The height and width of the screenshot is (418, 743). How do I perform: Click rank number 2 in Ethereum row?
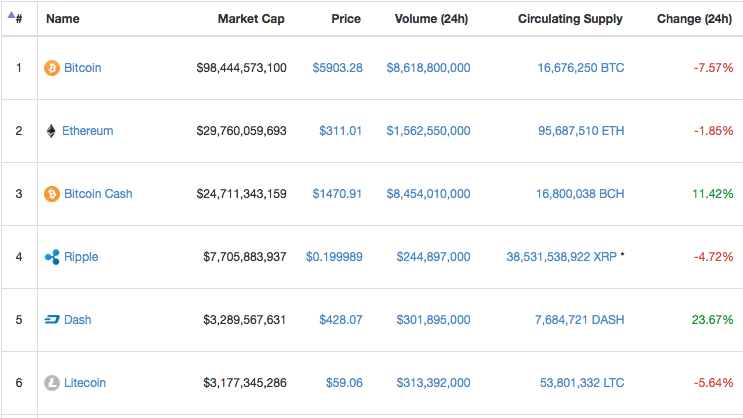(19, 131)
